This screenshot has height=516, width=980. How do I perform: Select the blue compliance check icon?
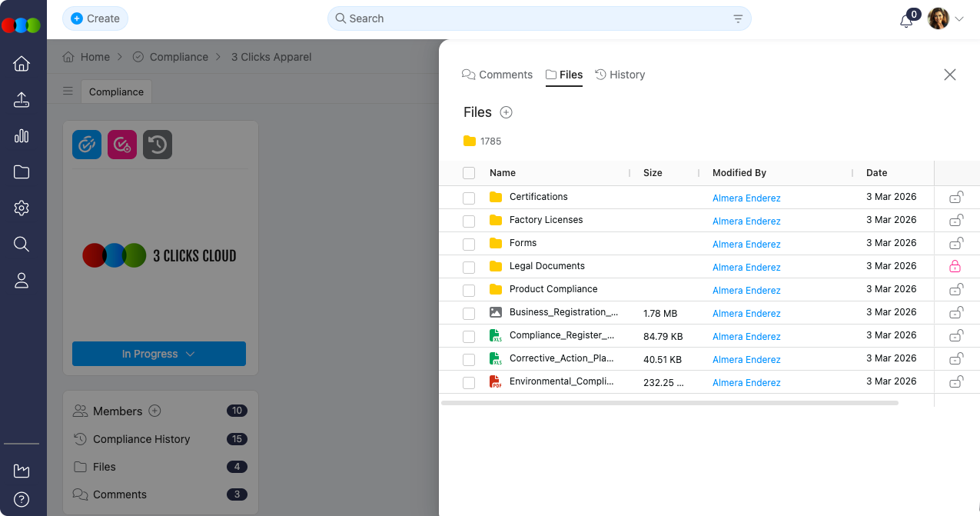pyautogui.click(x=86, y=144)
